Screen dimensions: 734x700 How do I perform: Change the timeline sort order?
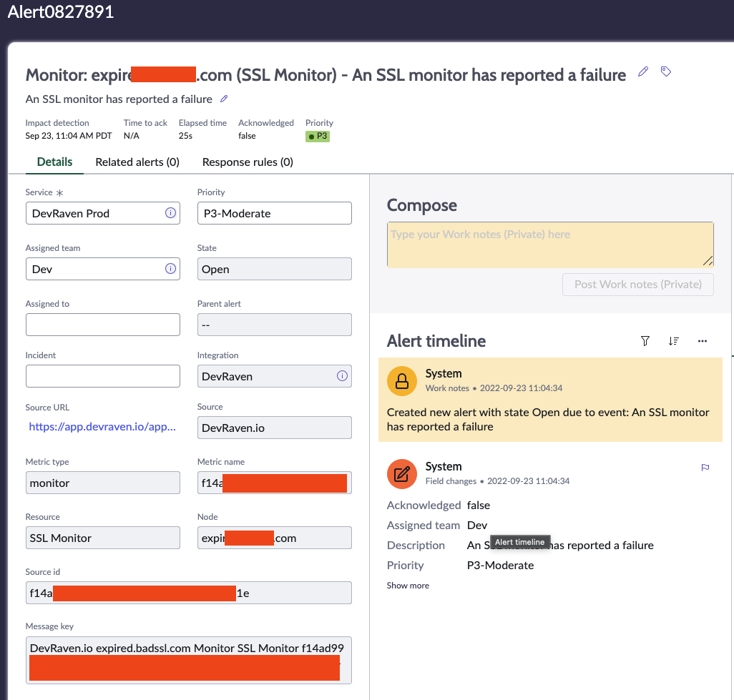(673, 341)
